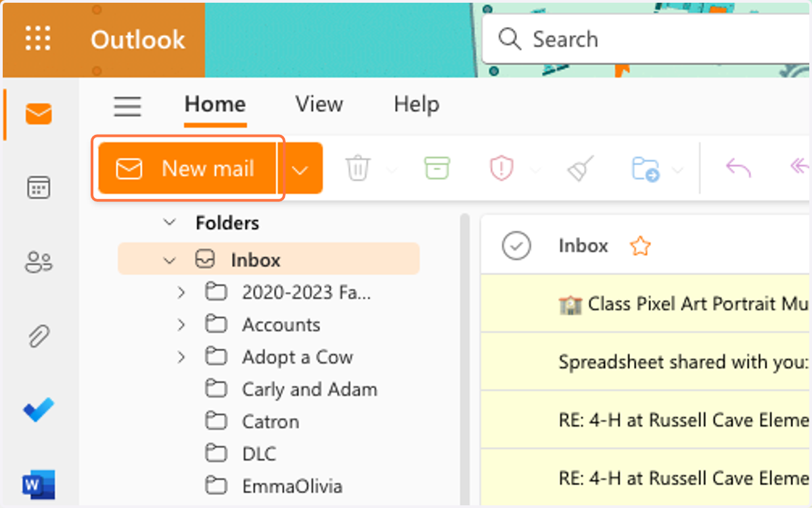Expand the Adopt a Cow folder chevron
The width and height of the screenshot is (812, 508).
(181, 357)
